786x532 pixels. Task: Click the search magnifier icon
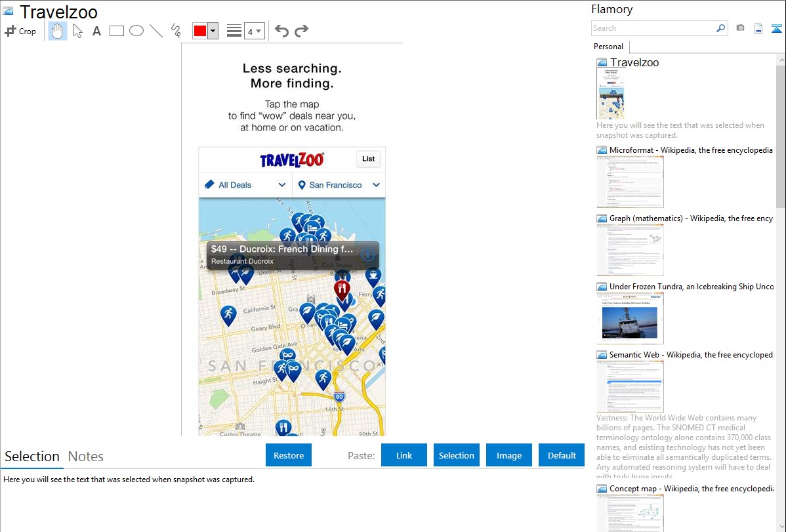coord(721,28)
